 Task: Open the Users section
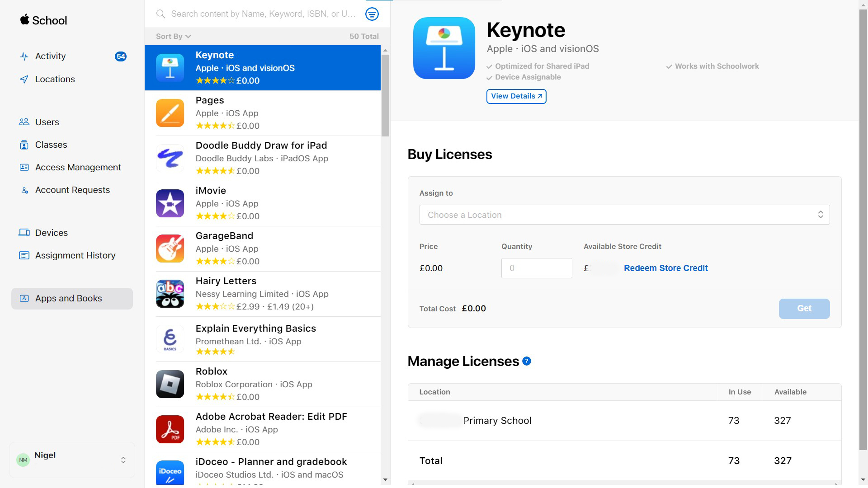(x=47, y=122)
